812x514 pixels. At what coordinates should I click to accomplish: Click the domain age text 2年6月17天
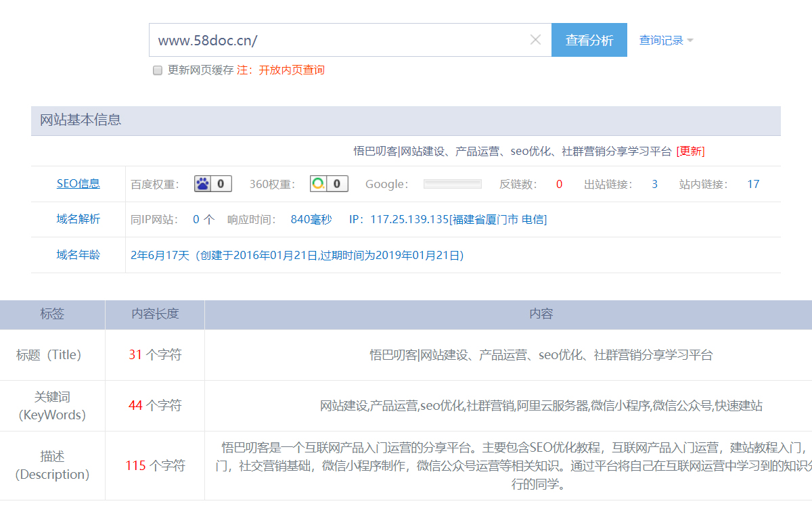tap(160, 255)
